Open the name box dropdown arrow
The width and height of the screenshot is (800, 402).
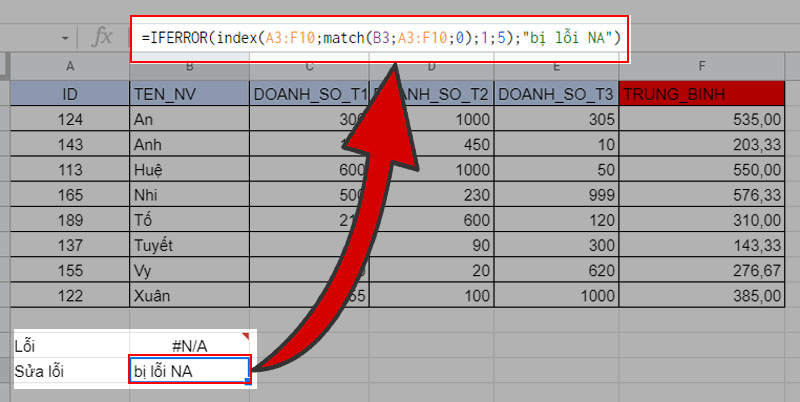(x=65, y=38)
